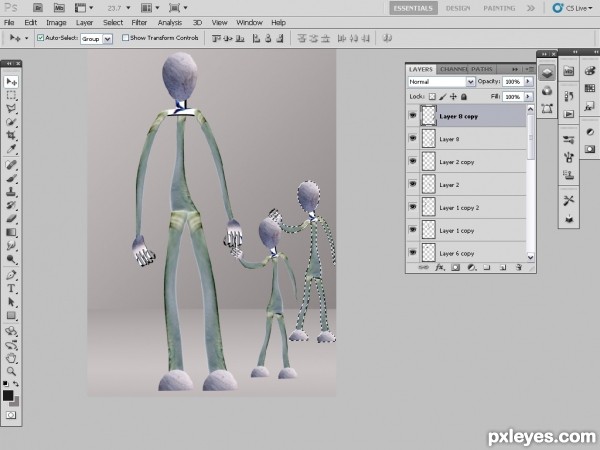Toggle Quick Mask mode
The height and width of the screenshot is (450, 600).
[11, 415]
